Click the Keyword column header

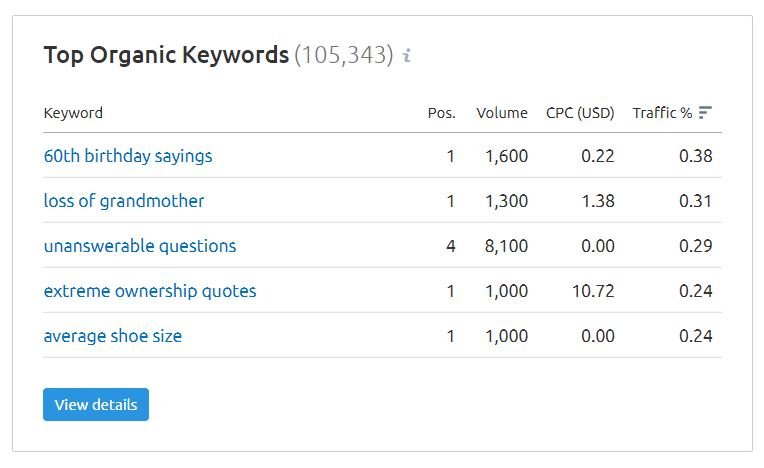click(73, 113)
